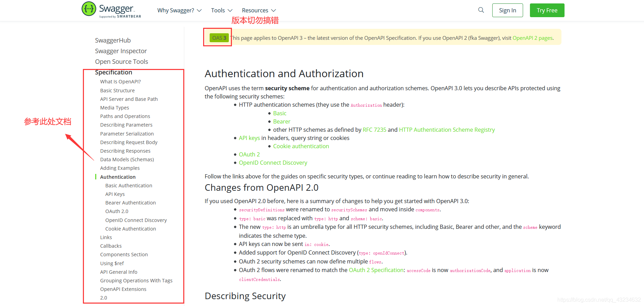644x306 pixels.
Task: Follow the Basic link in content list
Action: click(280, 113)
